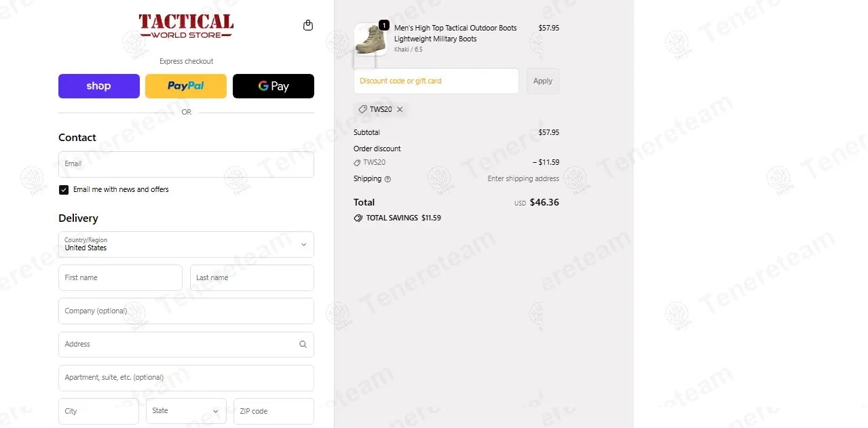Click the address search magnifier icon
Viewport: 868px width, 428px height.
pyautogui.click(x=303, y=344)
